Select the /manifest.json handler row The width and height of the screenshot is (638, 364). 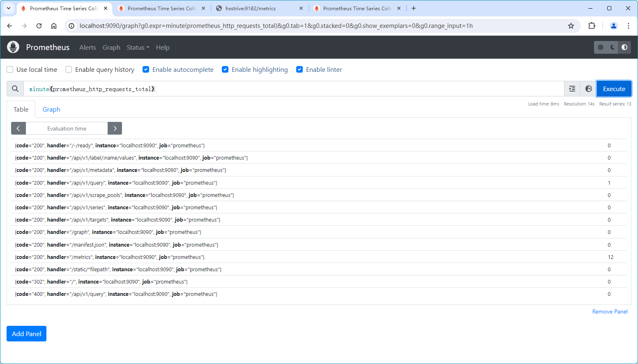coord(319,245)
